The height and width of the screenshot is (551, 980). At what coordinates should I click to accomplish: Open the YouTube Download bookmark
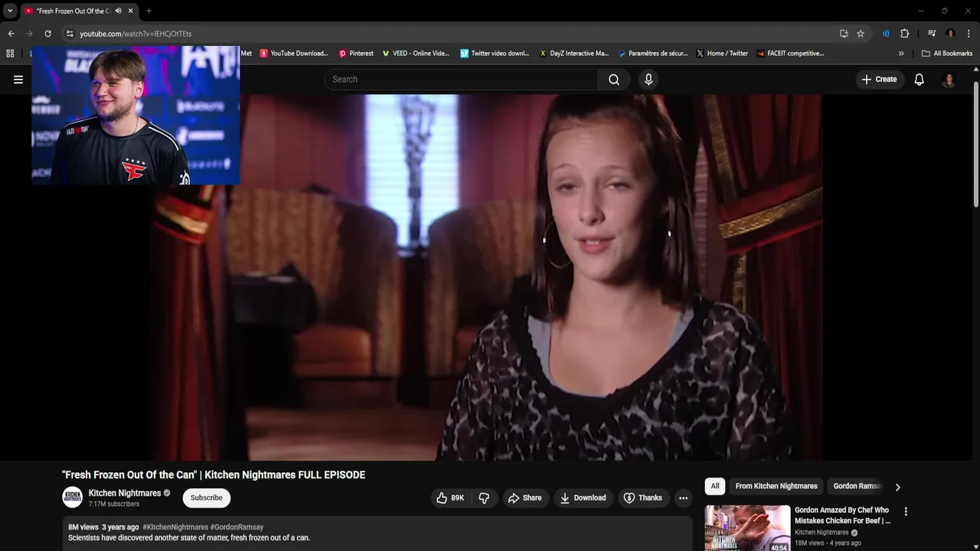(x=294, y=54)
